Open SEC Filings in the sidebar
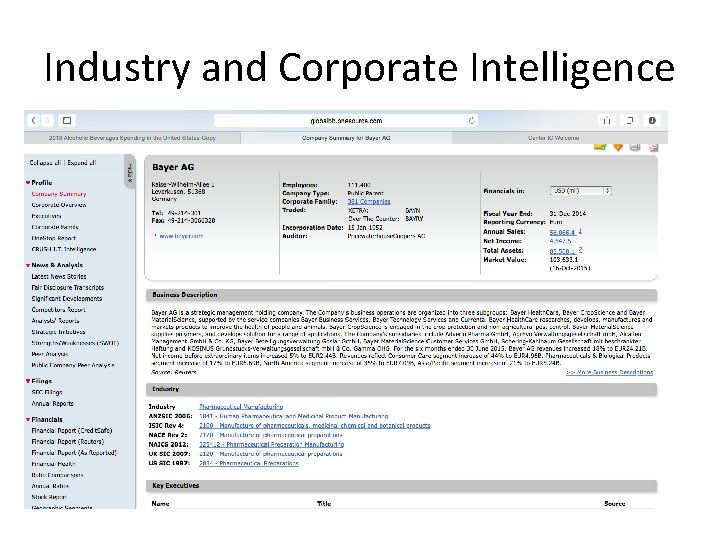720x540 pixels. [x=47, y=392]
